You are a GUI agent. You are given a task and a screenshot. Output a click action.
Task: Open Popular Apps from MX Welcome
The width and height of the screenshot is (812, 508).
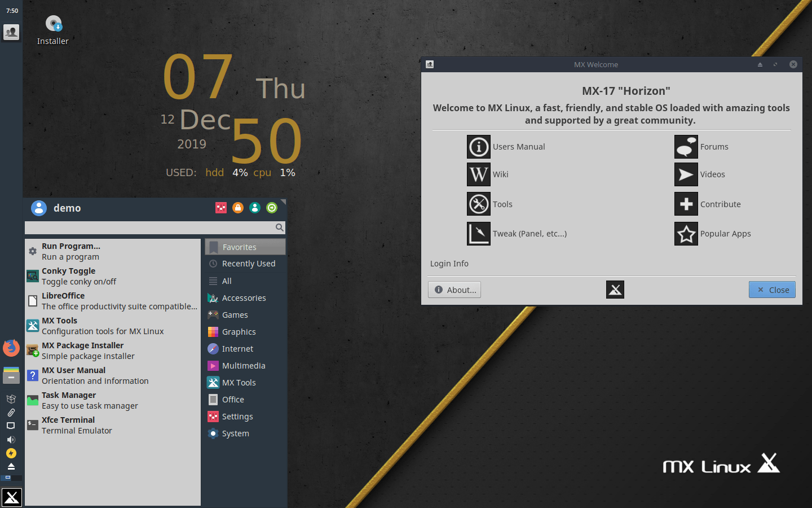pos(686,234)
